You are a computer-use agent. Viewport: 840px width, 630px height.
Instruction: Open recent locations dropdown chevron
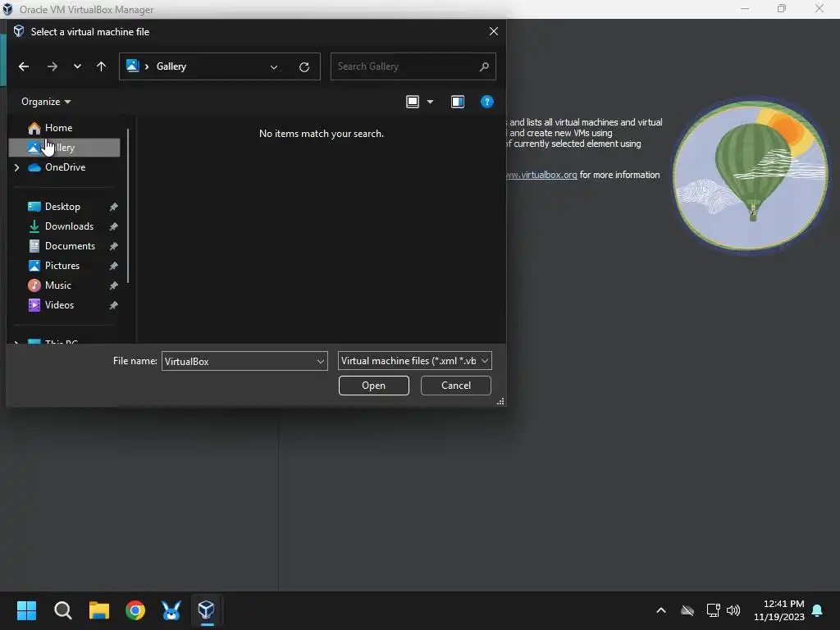coord(77,66)
